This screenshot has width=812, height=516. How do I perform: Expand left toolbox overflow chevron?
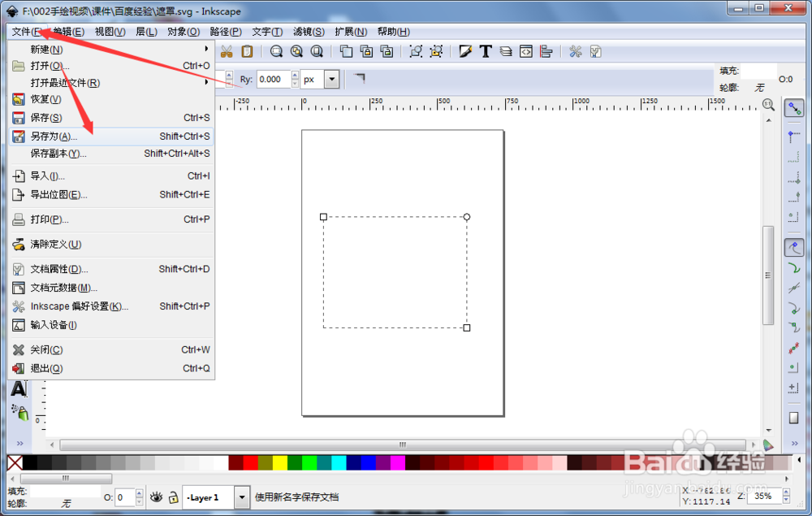[19, 444]
